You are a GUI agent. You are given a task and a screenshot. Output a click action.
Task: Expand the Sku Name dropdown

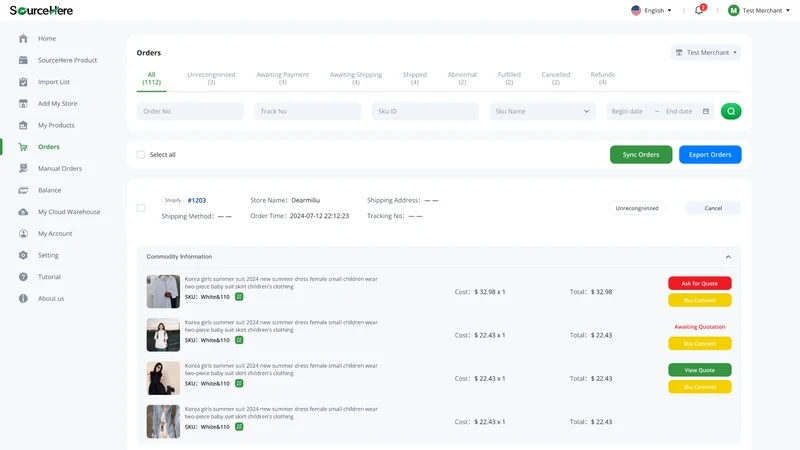[x=542, y=111]
